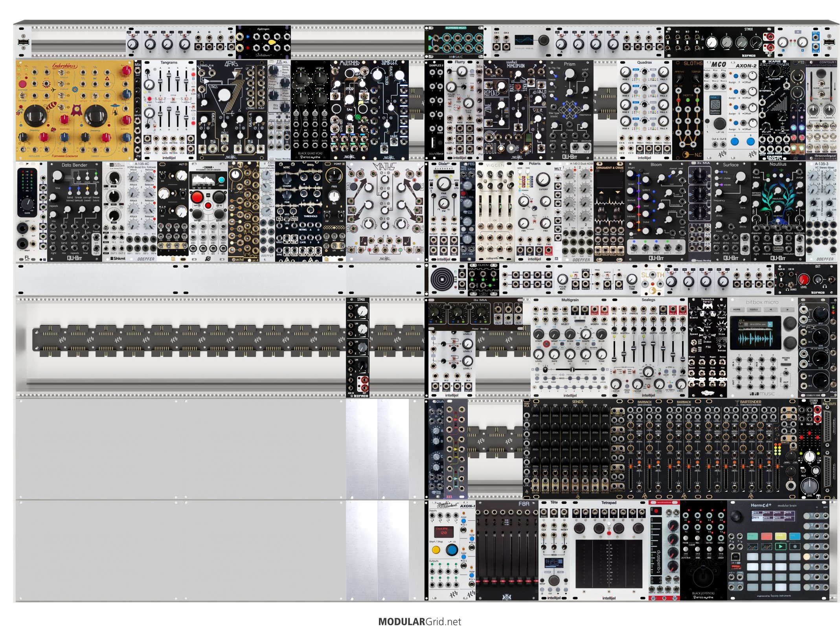Click the large encoder knob on Tête
This screenshot has width=840, height=630.
click(x=554, y=580)
